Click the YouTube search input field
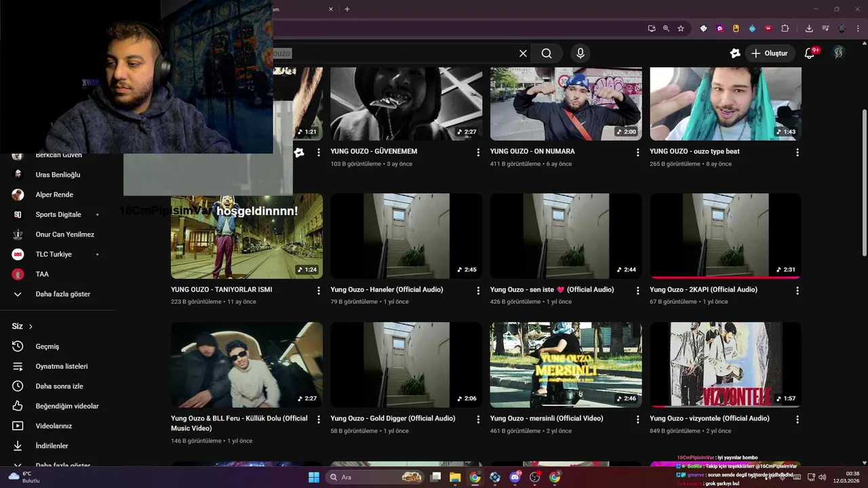Viewport: 868px width, 488px height. tap(393, 54)
